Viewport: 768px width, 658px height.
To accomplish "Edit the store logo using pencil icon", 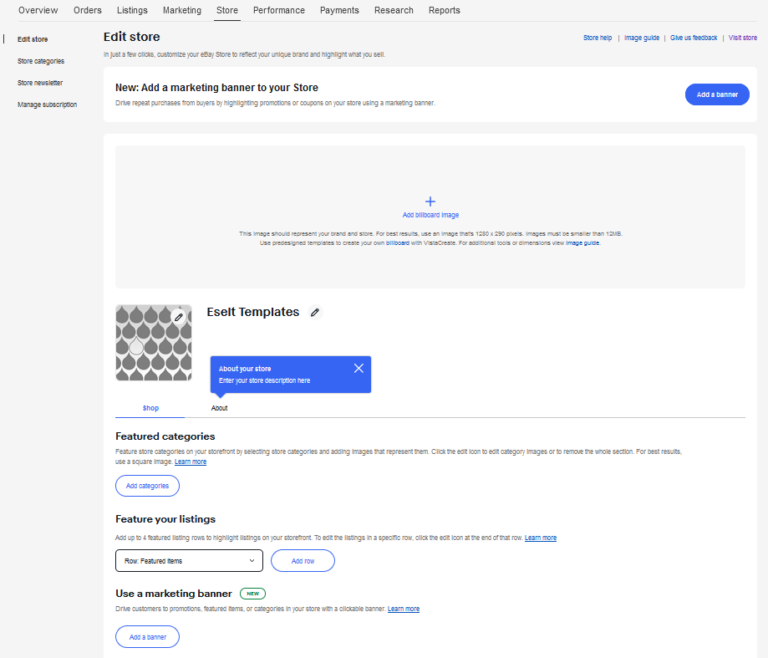I will tap(179, 316).
